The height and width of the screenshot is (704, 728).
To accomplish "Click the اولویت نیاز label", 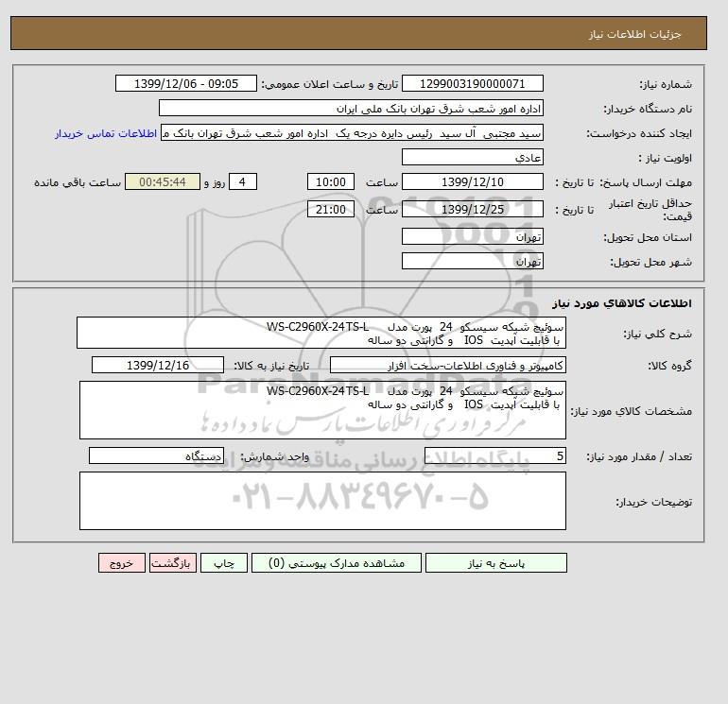I will pyautogui.click(x=666, y=158).
